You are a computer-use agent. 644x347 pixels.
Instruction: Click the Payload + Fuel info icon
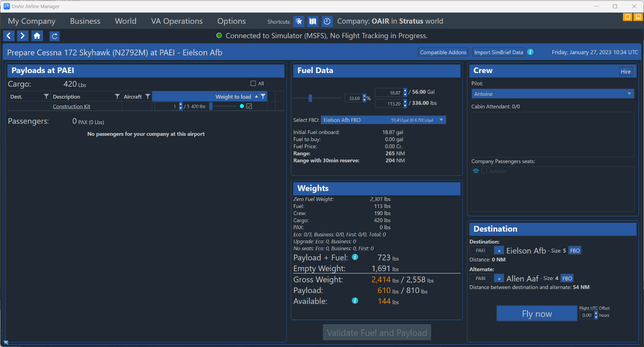(355, 257)
